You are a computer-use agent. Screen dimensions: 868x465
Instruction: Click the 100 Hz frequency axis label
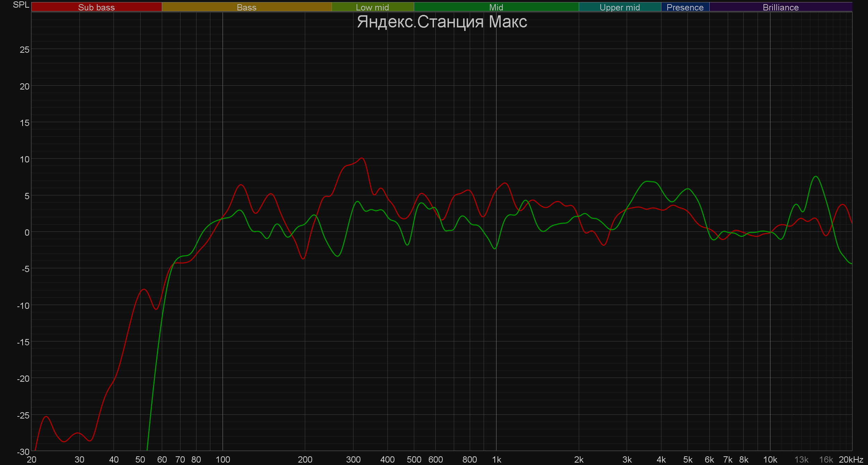click(x=223, y=459)
